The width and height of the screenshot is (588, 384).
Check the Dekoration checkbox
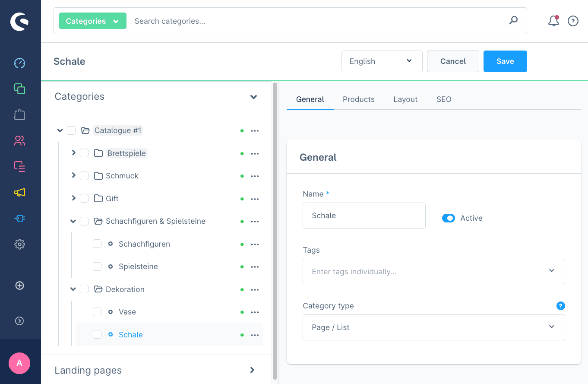coord(84,289)
